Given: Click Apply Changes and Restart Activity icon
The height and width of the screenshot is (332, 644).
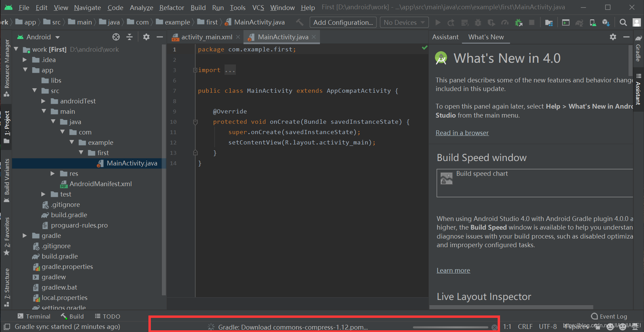Looking at the screenshot, I should click(451, 22).
